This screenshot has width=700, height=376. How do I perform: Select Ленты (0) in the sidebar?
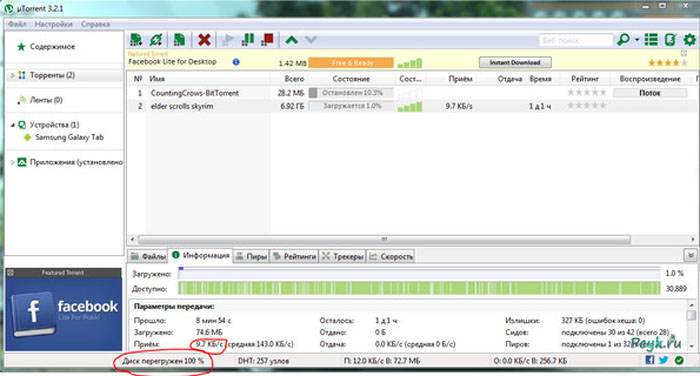[46, 100]
